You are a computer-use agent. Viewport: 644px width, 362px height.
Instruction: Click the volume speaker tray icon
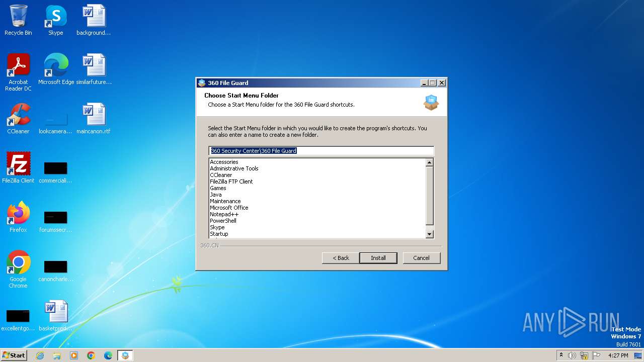point(572,355)
